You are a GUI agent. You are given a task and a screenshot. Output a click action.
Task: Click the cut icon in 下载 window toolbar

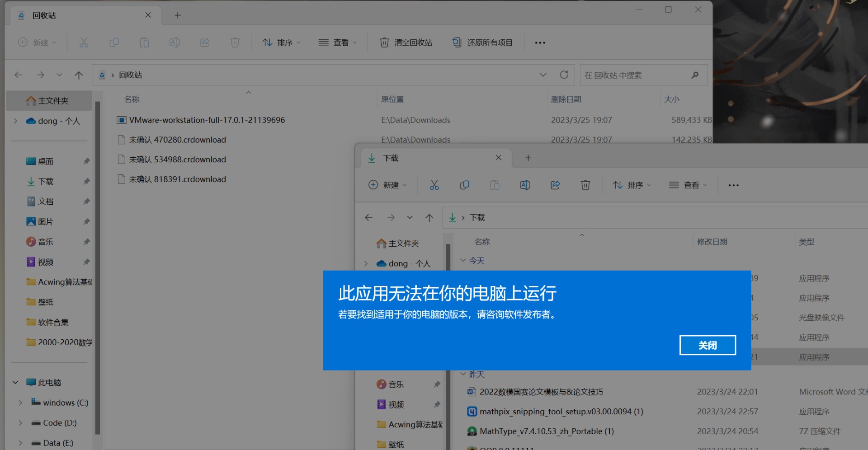[434, 185]
